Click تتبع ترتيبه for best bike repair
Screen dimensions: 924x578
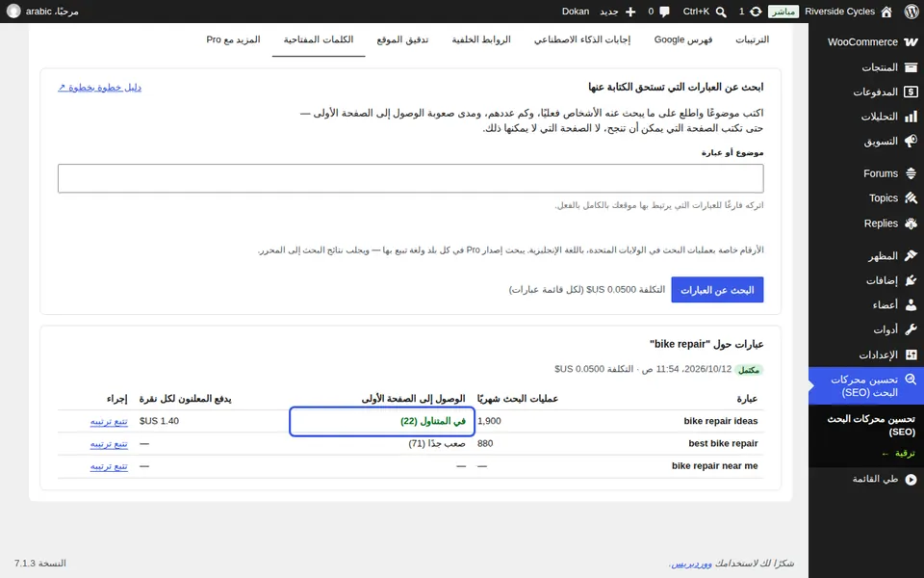click(x=109, y=443)
